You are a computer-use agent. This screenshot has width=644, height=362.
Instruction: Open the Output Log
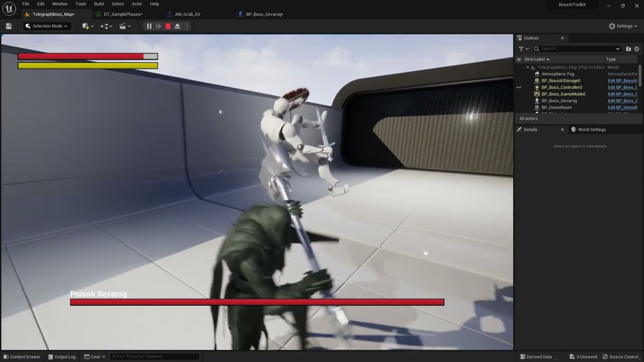point(61,357)
